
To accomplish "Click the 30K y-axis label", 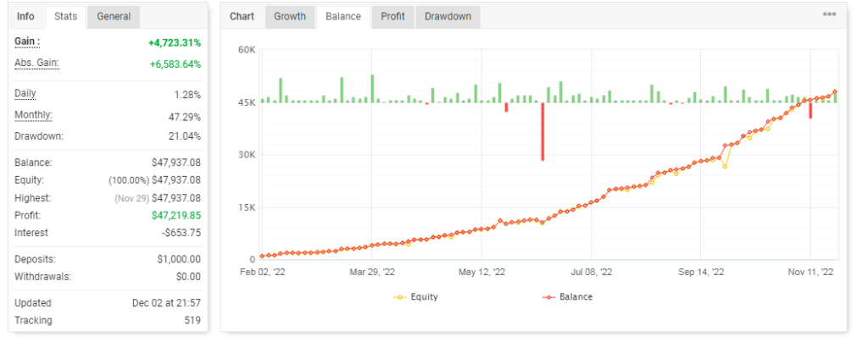I will tap(246, 155).
